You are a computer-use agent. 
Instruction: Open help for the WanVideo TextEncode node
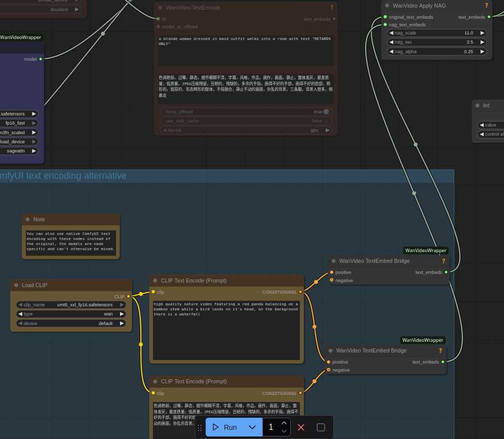coord(331,8)
